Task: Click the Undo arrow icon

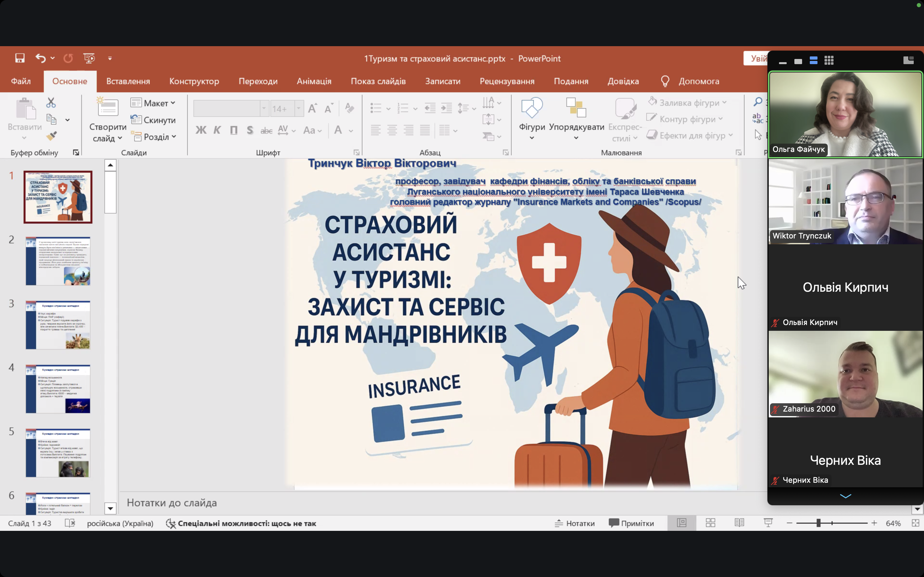Action: (40, 58)
